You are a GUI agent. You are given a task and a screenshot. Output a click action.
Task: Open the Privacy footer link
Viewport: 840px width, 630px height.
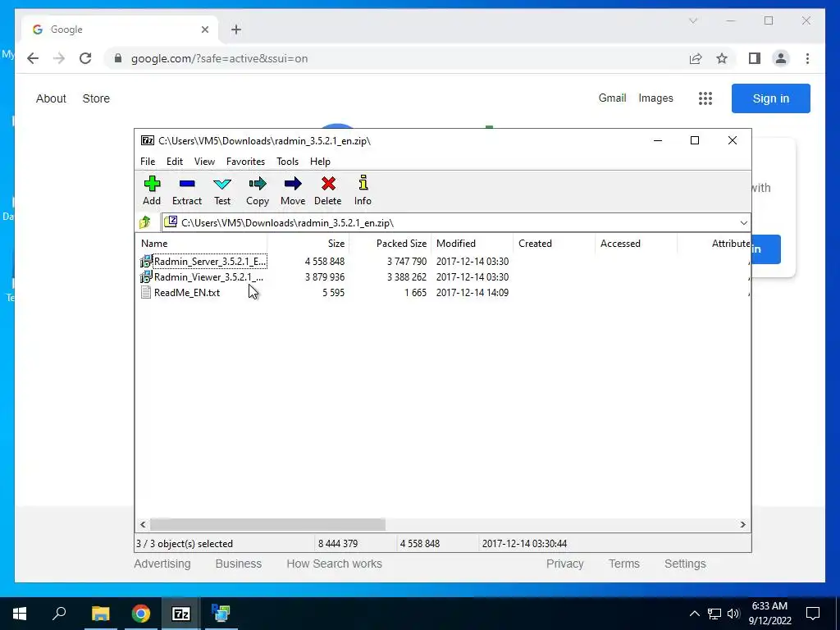pos(564,564)
